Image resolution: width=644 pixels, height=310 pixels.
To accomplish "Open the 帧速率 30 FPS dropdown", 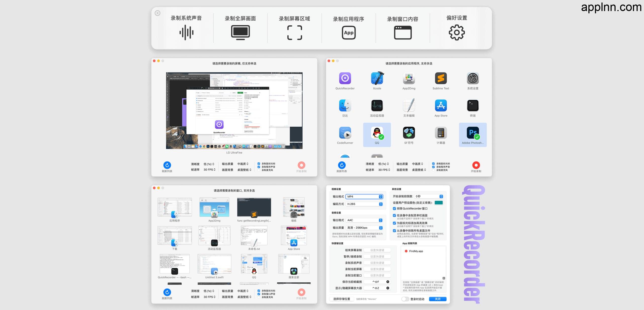I will tap(209, 170).
